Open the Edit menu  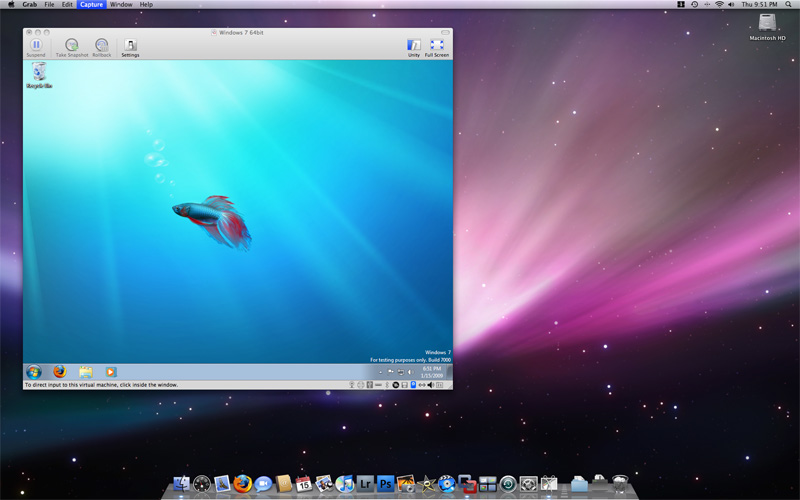click(67, 4)
